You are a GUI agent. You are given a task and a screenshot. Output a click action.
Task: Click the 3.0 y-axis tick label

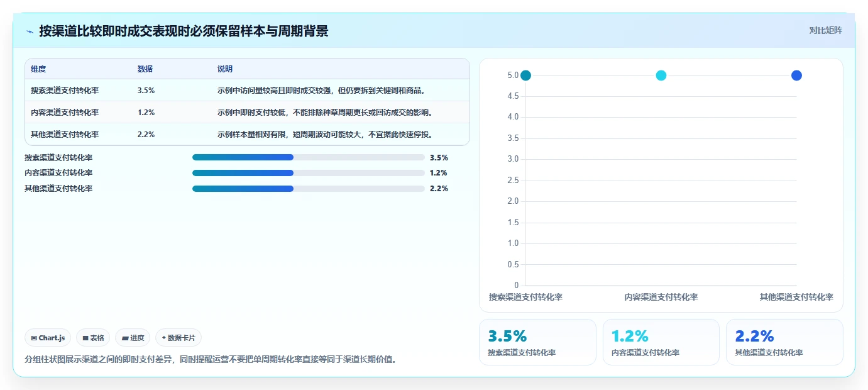(513, 159)
